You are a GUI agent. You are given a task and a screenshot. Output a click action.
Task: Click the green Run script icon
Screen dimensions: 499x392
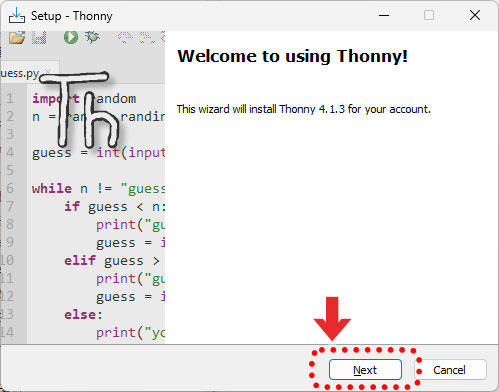[71, 37]
